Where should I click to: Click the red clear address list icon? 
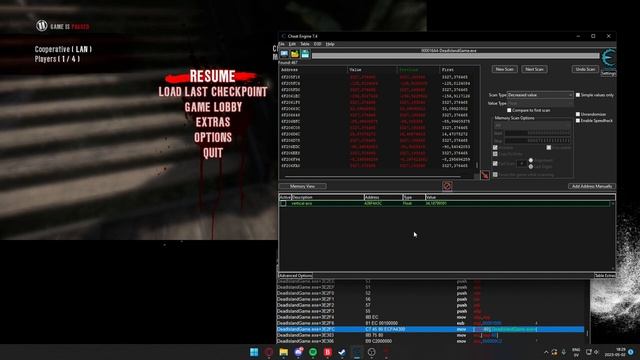coord(447,186)
